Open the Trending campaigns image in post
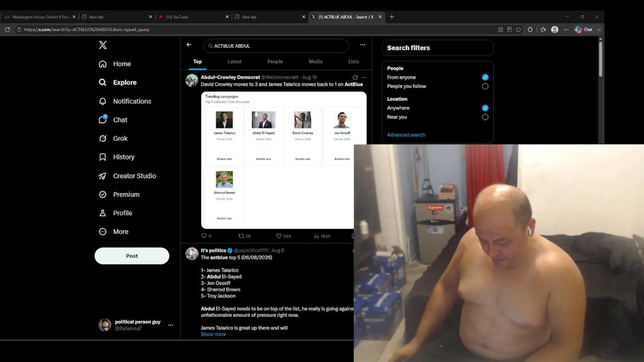The image size is (644, 362). [x=284, y=160]
